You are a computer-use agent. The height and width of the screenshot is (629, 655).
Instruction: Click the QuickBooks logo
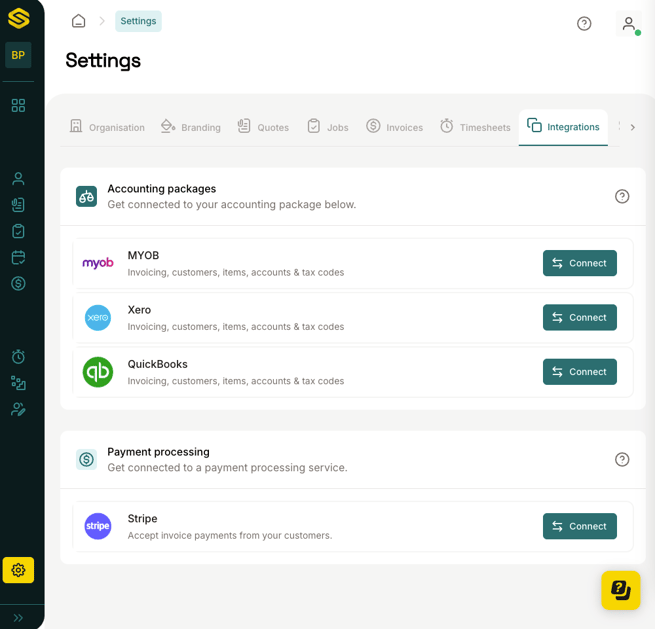(98, 372)
